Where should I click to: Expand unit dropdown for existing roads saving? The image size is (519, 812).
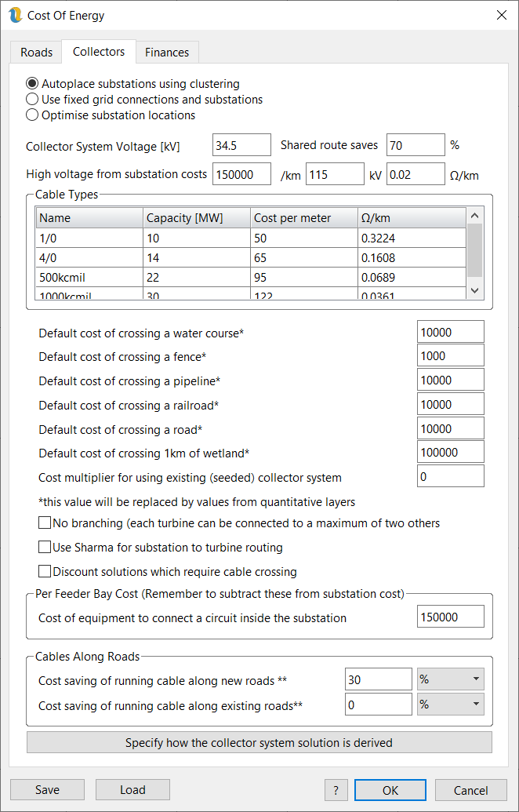pos(450,705)
